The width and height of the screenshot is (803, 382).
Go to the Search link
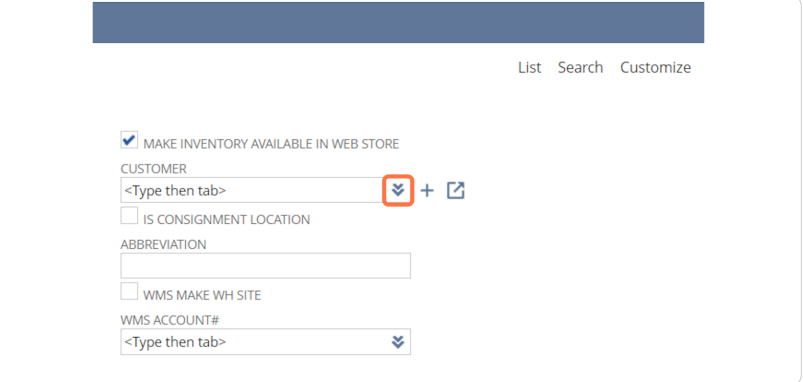point(580,67)
